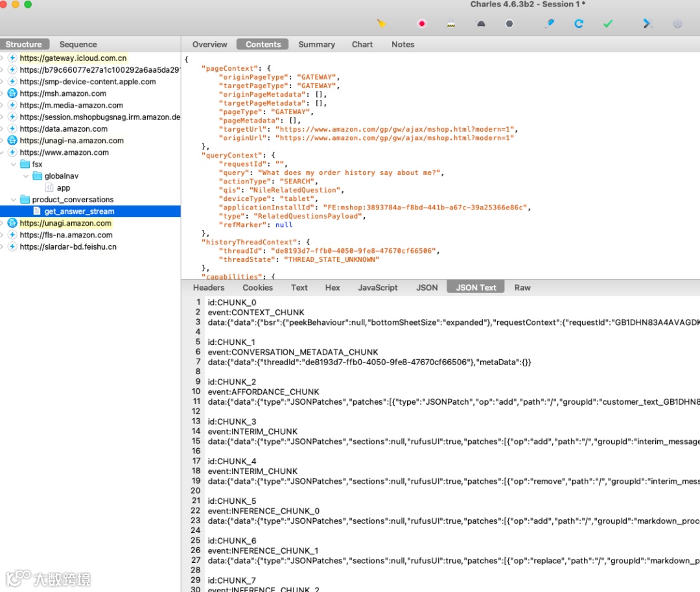The image size is (700, 592).
Task: Click the globe icon beside msh.amazon.com
Action: pos(12,93)
